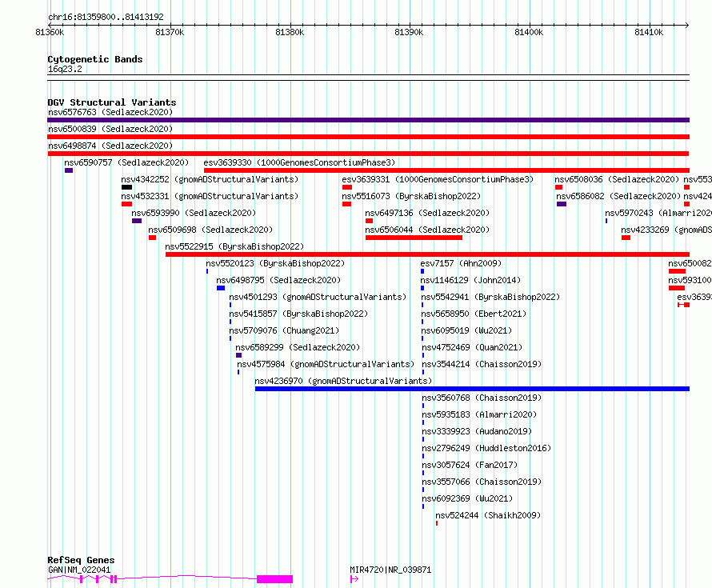Screen dimensions: 712x588
Task: Open nsv5970243 Almarri variant label
Action: click(x=658, y=213)
